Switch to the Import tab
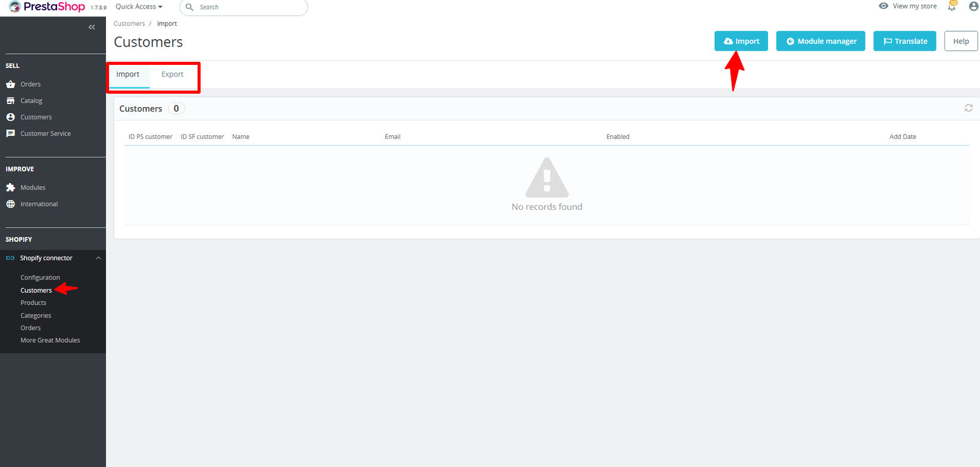The image size is (980, 467). coord(128,75)
